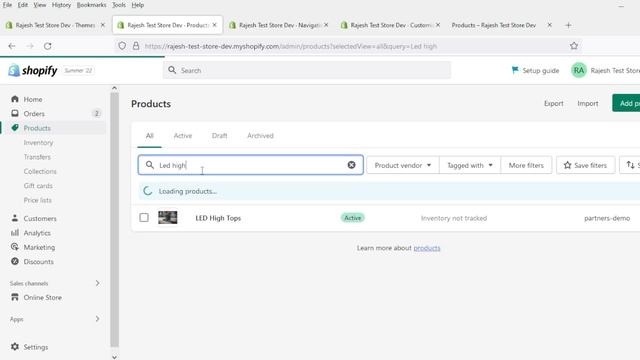
Task: Open the File menu
Action: coord(7,5)
